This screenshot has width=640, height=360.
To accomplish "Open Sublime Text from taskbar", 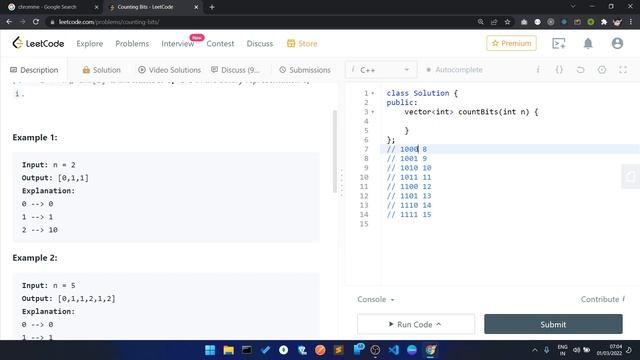I will [338, 350].
